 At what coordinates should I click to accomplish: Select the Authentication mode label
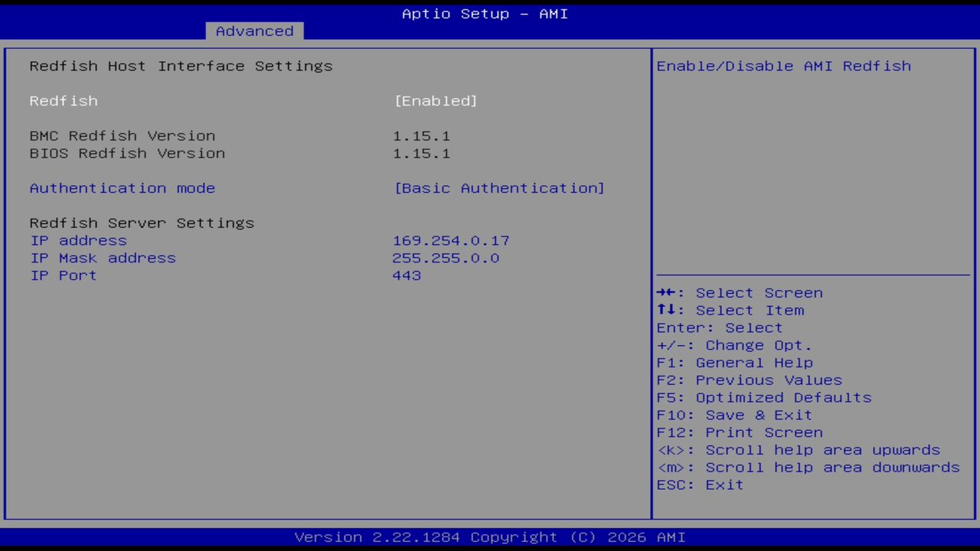click(x=122, y=188)
